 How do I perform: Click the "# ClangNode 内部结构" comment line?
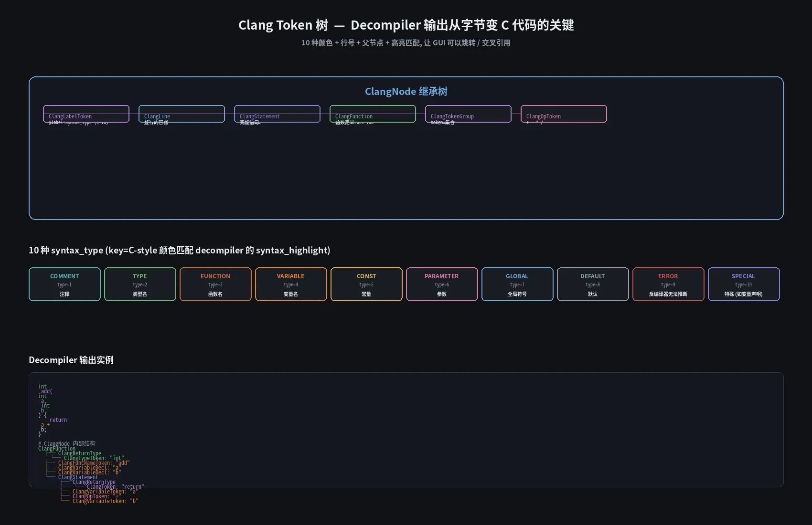tap(67, 444)
